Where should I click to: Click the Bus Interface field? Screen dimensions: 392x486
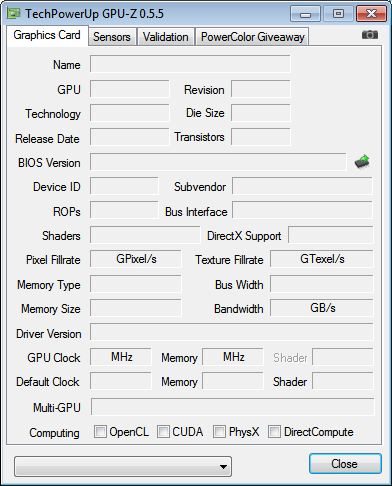coord(302,210)
